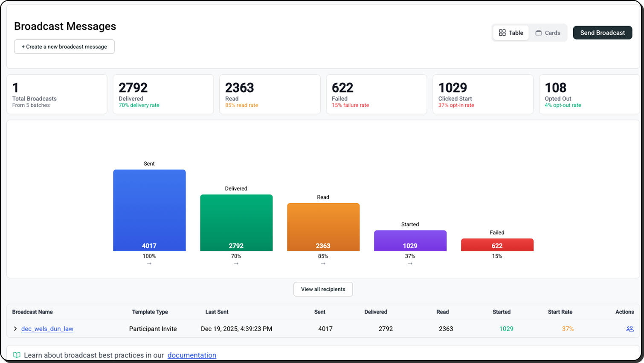Open View all recipients

(x=323, y=289)
